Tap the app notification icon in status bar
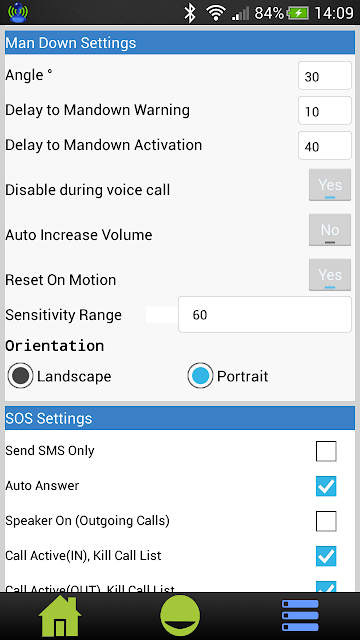360x640 pixels. (x=18, y=12)
